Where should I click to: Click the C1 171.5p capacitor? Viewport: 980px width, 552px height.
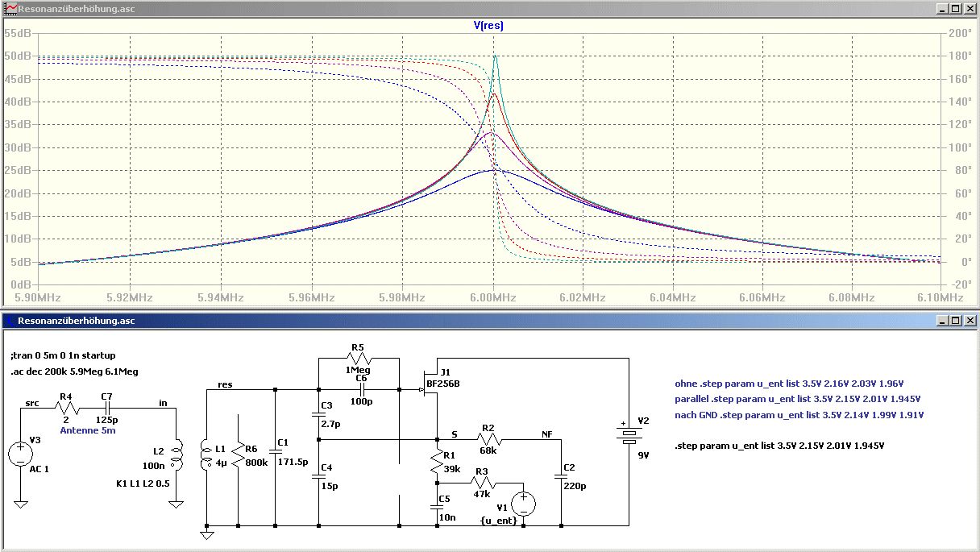click(275, 453)
